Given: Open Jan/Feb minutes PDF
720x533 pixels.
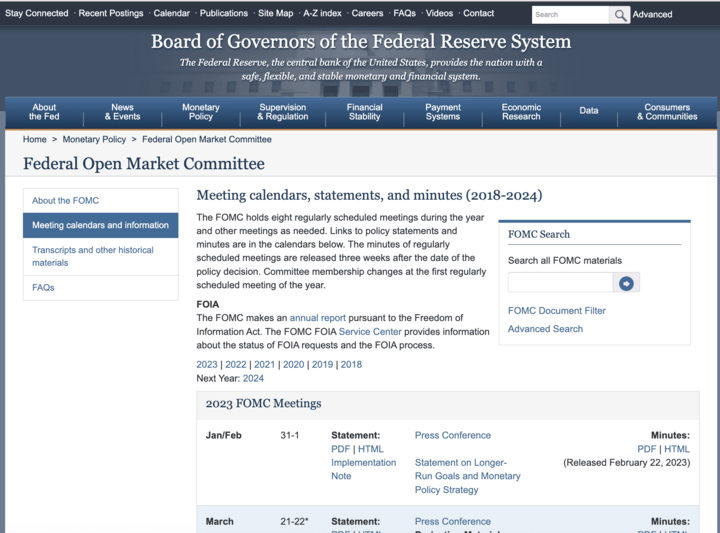Looking at the screenshot, I should click(x=647, y=449).
